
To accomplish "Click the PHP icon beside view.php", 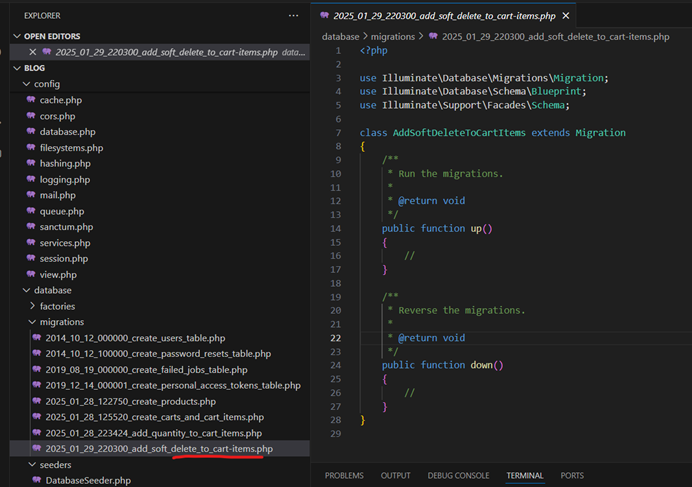I will coord(31,274).
